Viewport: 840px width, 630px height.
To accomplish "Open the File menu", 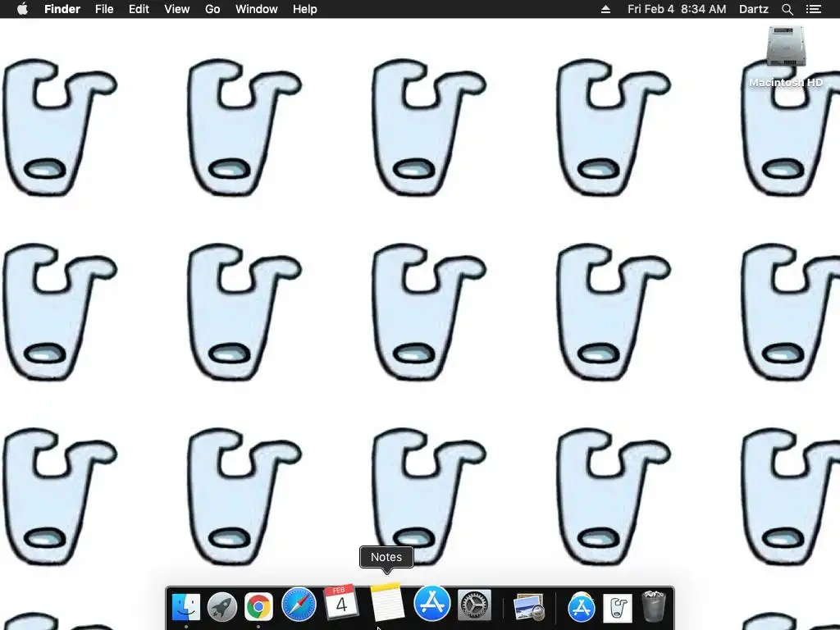I will (104, 9).
